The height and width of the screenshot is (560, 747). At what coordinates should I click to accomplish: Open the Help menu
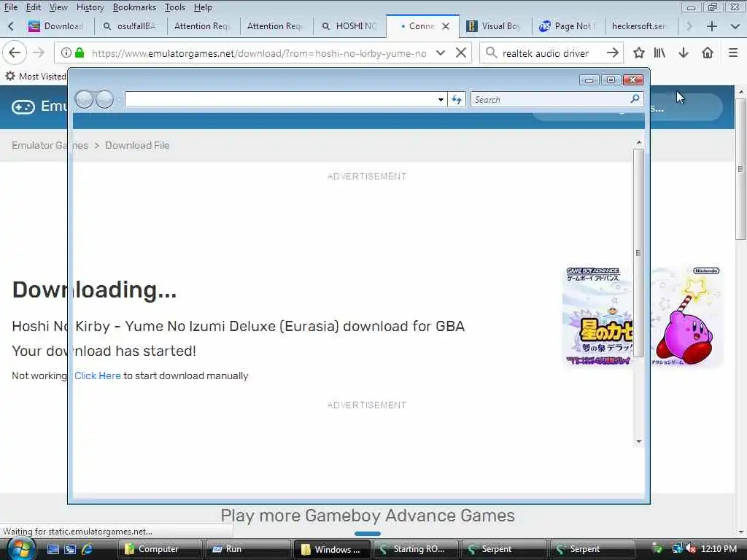click(x=203, y=7)
